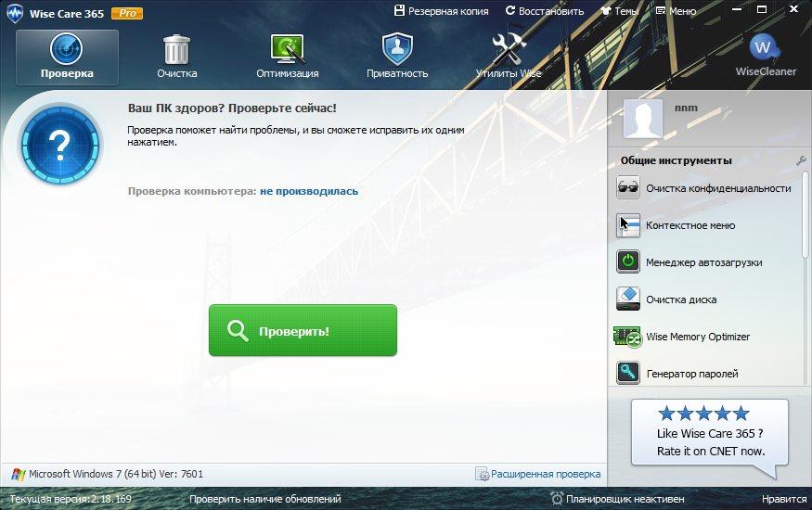Image resolution: width=812 pixels, height=510 pixels.
Task: Click the Windows flag icon in status bar
Action: tap(19, 475)
